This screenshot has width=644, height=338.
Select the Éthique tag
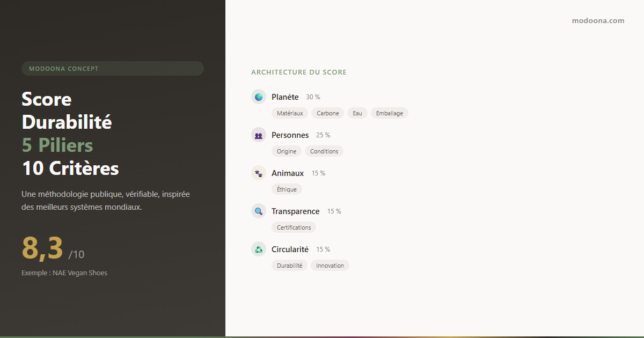coord(287,189)
